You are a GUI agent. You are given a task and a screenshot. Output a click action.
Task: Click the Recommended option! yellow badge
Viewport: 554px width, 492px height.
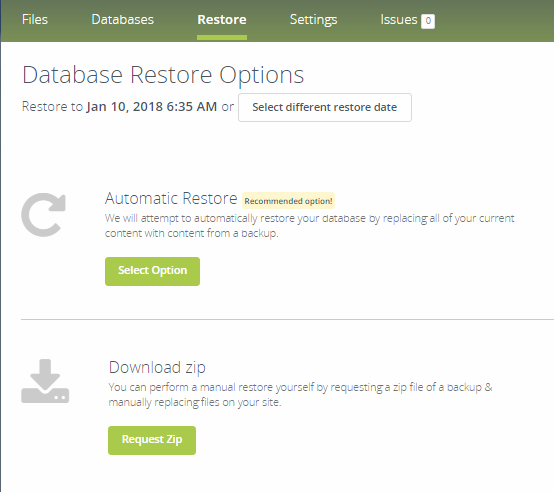point(288,201)
